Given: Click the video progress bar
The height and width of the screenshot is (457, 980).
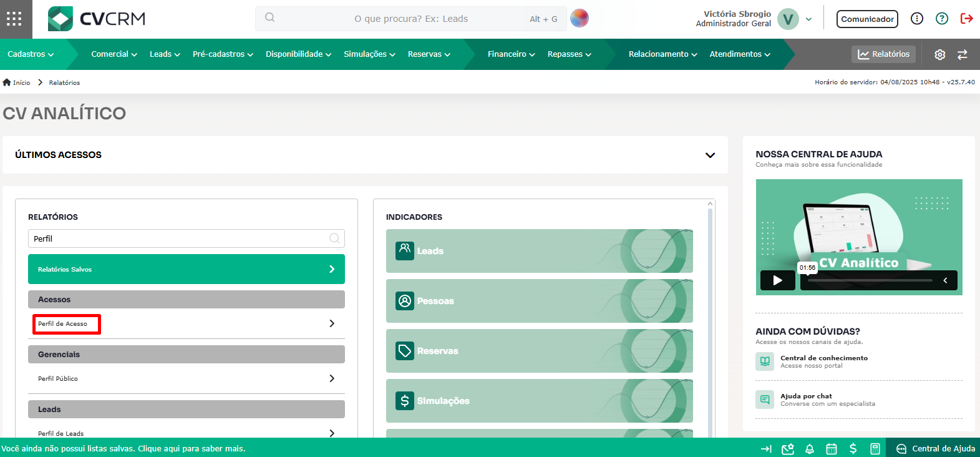Looking at the screenshot, I should (x=870, y=280).
